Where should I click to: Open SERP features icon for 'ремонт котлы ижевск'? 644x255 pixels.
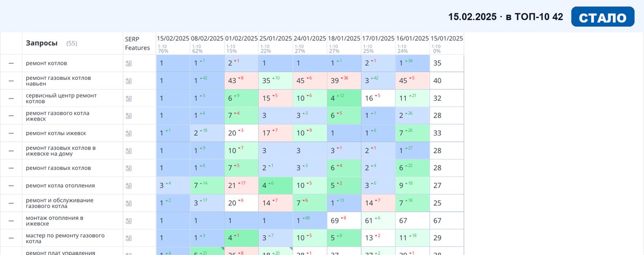click(128, 133)
